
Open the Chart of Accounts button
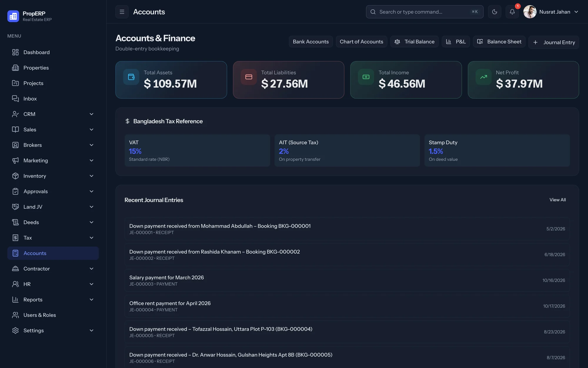click(361, 42)
